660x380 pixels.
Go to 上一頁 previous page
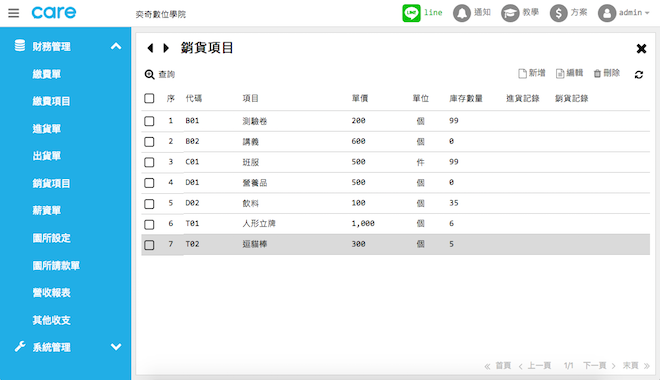click(539, 366)
